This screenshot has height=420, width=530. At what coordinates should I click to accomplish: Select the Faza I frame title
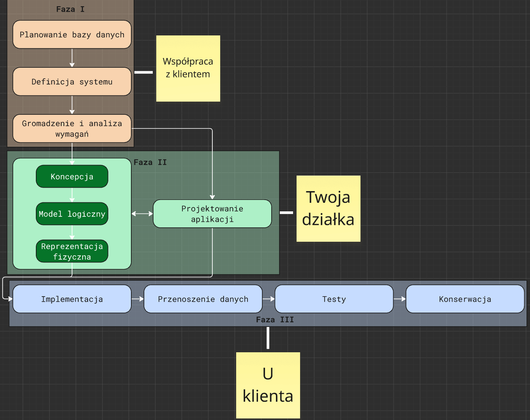70,9
